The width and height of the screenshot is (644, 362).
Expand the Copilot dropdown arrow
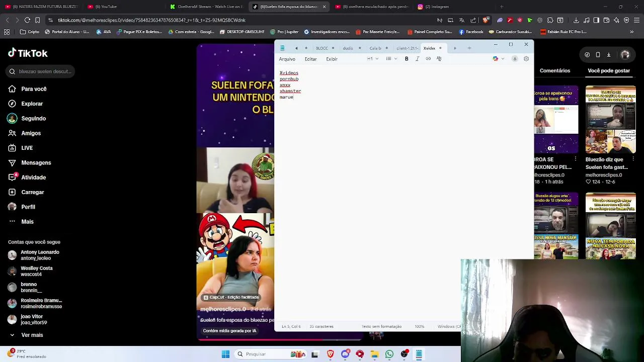click(x=502, y=59)
